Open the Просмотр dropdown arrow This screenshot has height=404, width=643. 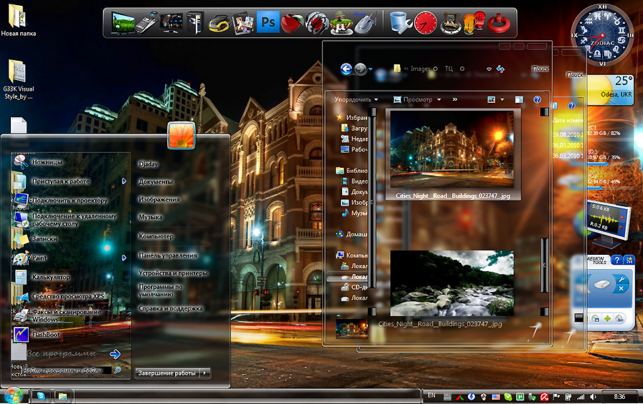[x=439, y=100]
